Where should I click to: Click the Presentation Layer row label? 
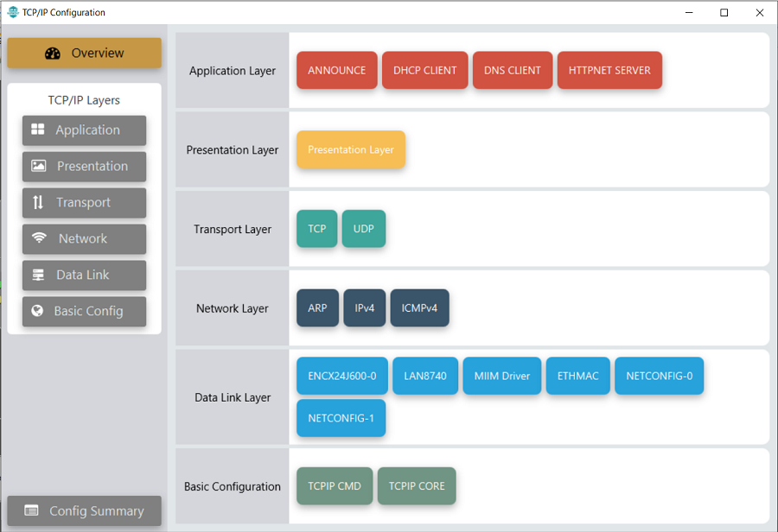pyautogui.click(x=233, y=149)
